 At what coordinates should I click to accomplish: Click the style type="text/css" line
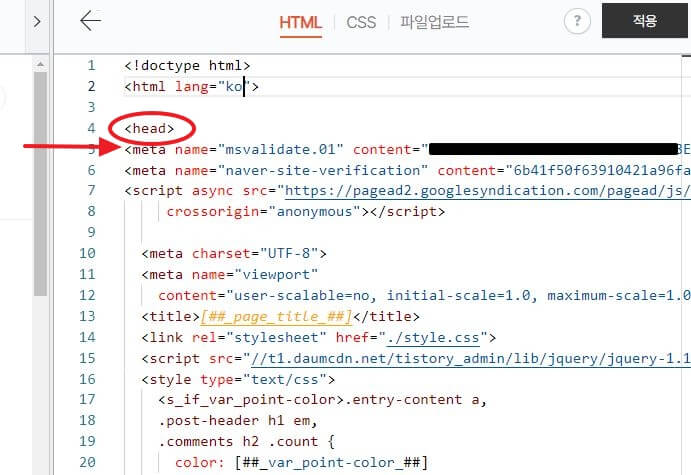tap(238, 380)
